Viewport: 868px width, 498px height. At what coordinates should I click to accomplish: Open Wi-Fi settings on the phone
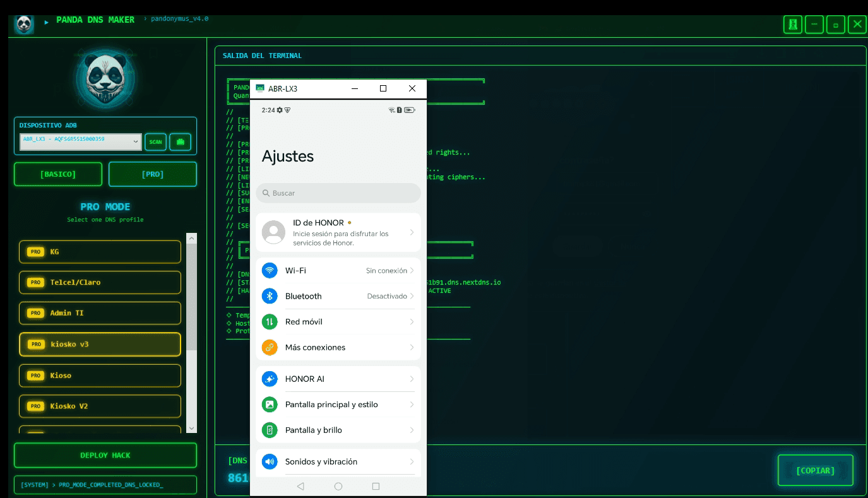(x=338, y=270)
